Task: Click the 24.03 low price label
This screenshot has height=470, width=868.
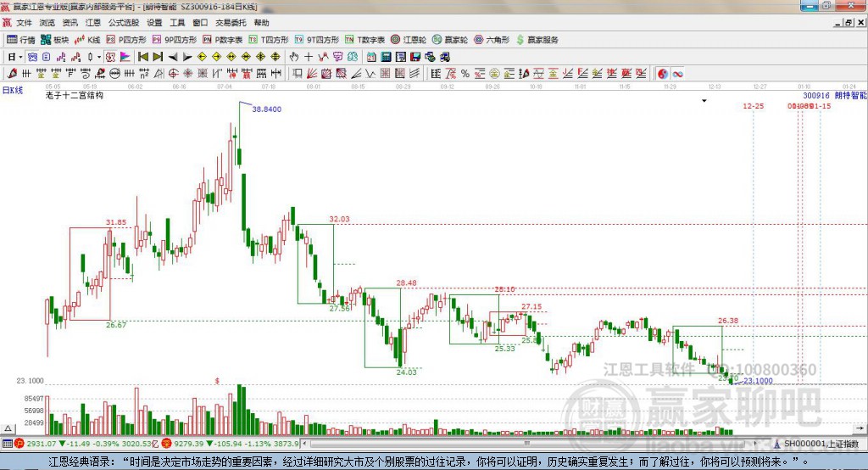Action: [406, 372]
